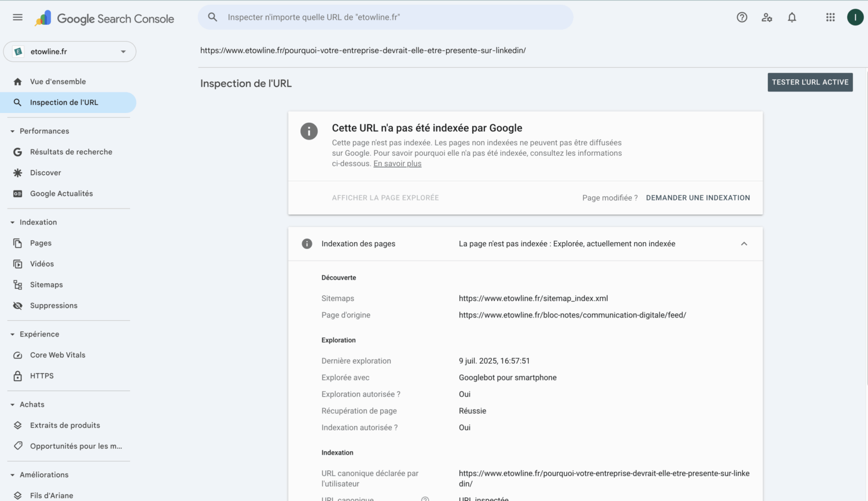
Task: Click DEMANDER UNE INDEXATION
Action: 698,198
